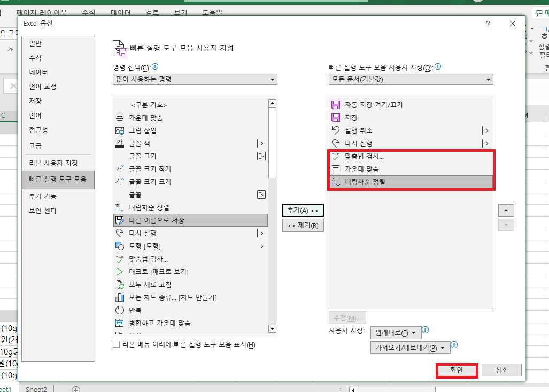
Task: Click the Repeat (반복) icon
Action: (x=120, y=310)
